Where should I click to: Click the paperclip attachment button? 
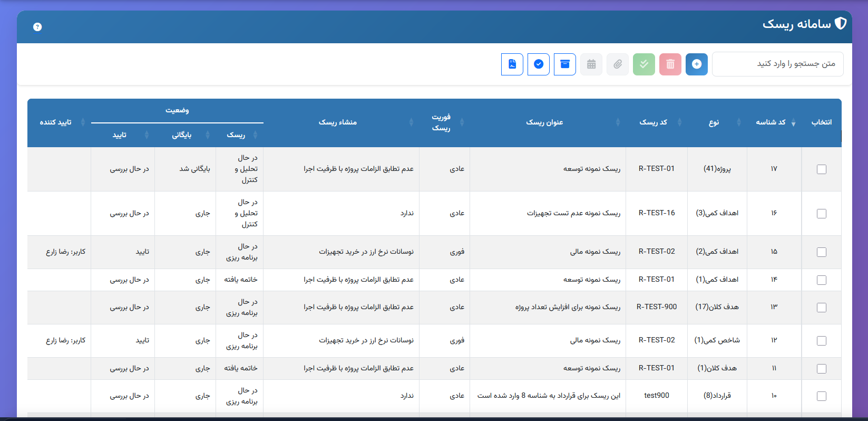click(618, 64)
